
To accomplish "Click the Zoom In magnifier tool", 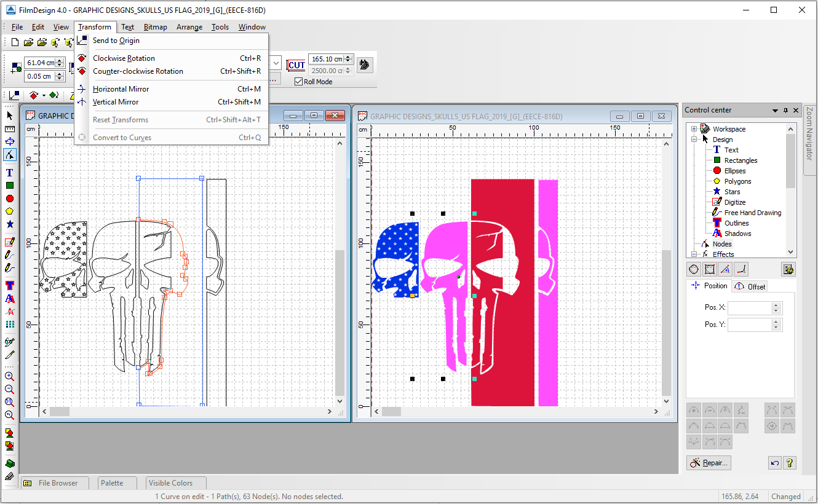I will click(10, 376).
